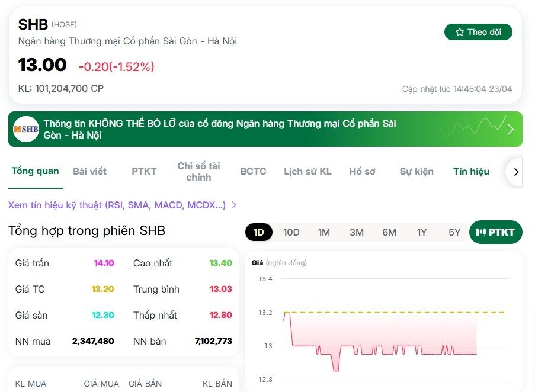This screenshot has height=392, width=535.
Task: Click lowest price value 12.80
Action: pyautogui.click(x=221, y=315)
